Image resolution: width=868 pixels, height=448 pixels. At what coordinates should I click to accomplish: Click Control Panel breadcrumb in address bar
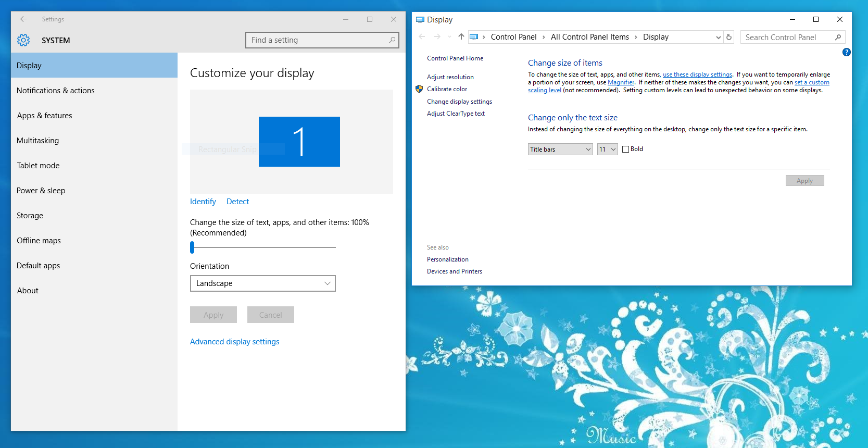click(x=513, y=37)
